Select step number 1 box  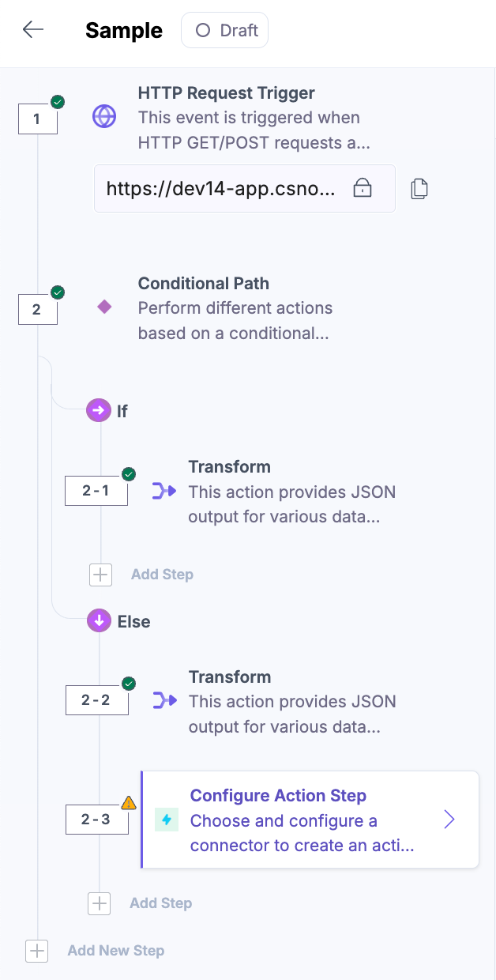pyautogui.click(x=37, y=120)
